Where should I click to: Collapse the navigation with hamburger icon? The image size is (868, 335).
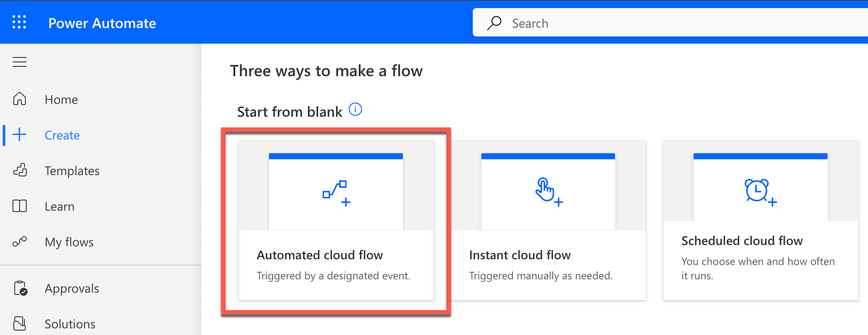[x=20, y=62]
